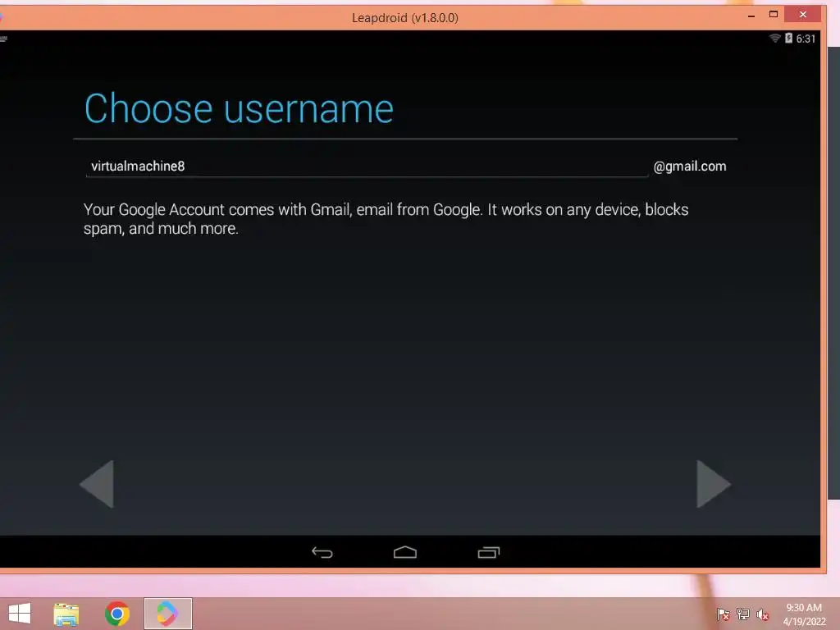
Task: Click the Google Account description paragraph
Action: 386,219
